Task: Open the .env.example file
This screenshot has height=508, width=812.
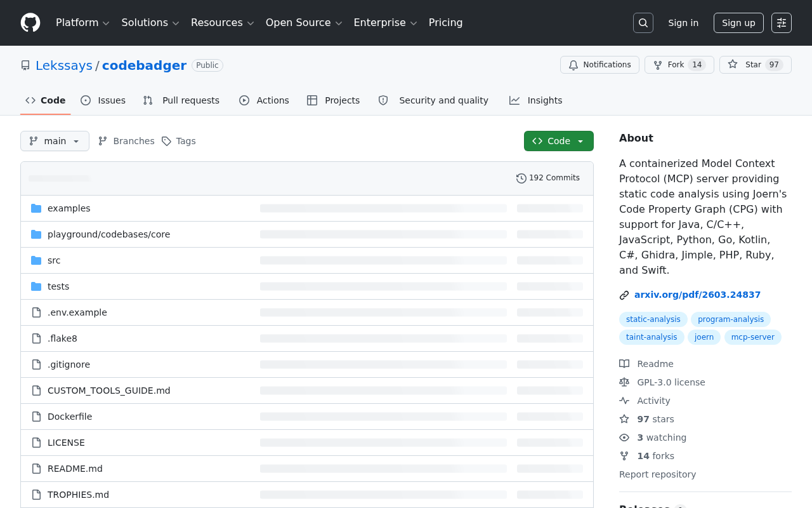Action: [77, 312]
